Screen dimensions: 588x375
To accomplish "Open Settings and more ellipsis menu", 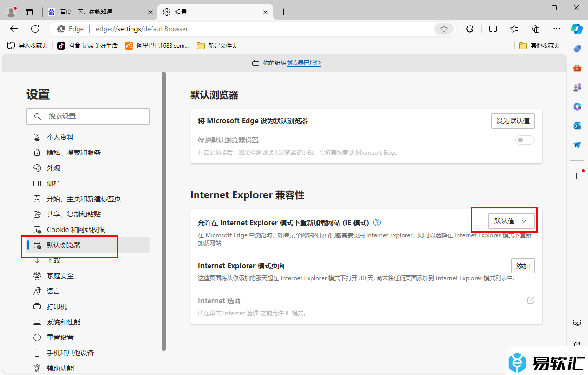I will tap(557, 29).
